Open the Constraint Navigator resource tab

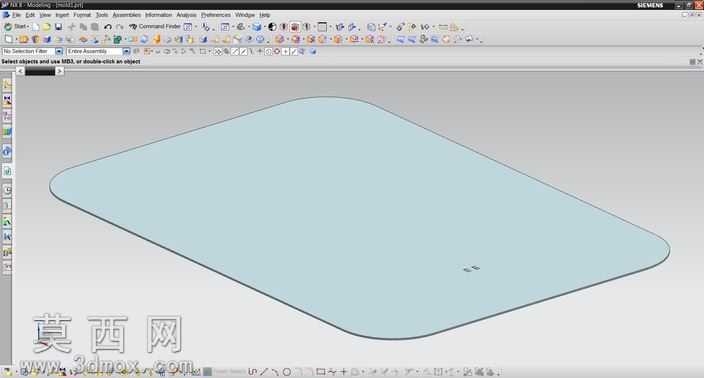(x=7, y=101)
